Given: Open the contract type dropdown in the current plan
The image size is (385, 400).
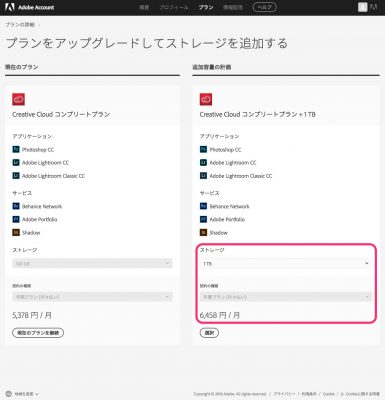Looking at the screenshot, I should 92,297.
